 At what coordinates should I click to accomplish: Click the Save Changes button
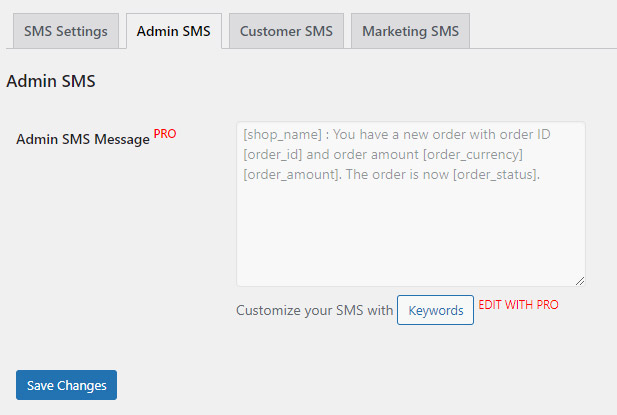(67, 385)
